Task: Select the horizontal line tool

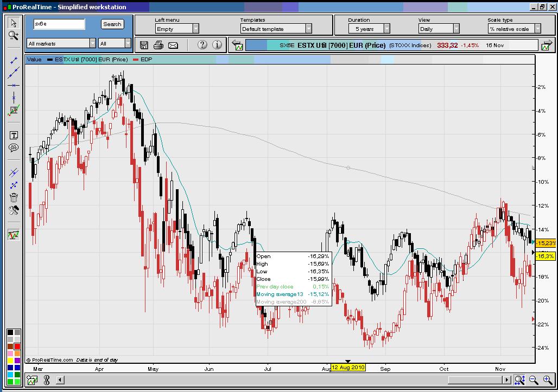Action: tap(14, 85)
